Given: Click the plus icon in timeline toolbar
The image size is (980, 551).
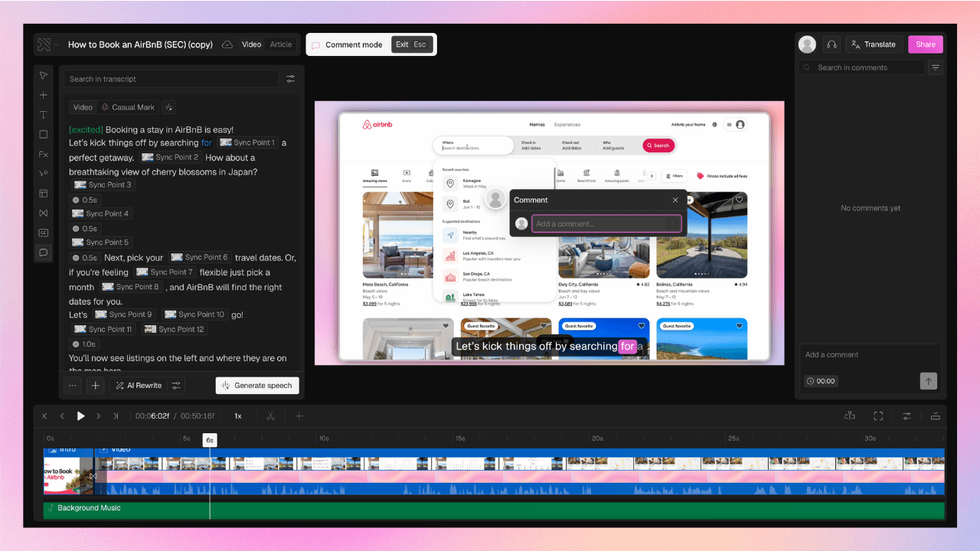Looking at the screenshot, I should [x=299, y=416].
